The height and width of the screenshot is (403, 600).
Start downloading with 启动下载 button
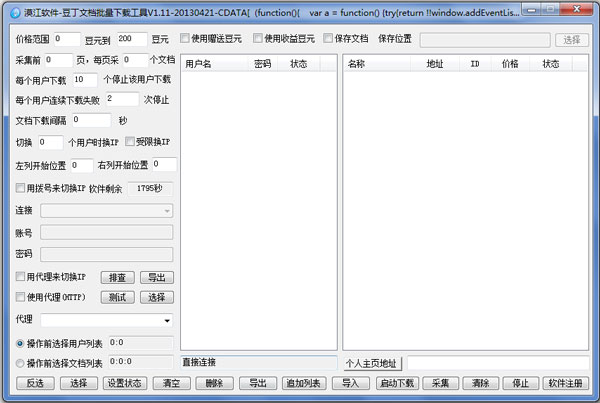point(397,383)
